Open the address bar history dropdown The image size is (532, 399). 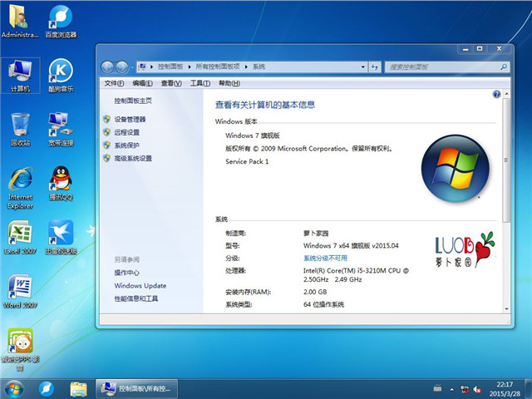362,66
